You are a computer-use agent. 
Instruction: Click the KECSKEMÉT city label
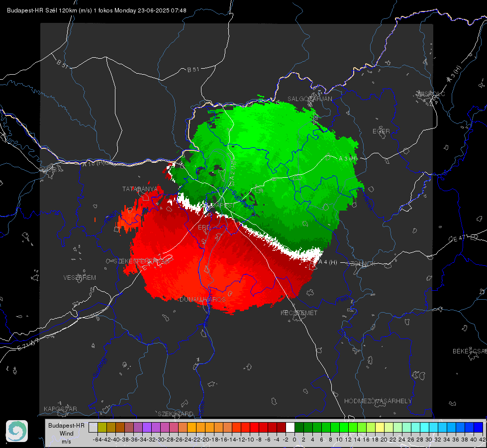(299, 313)
